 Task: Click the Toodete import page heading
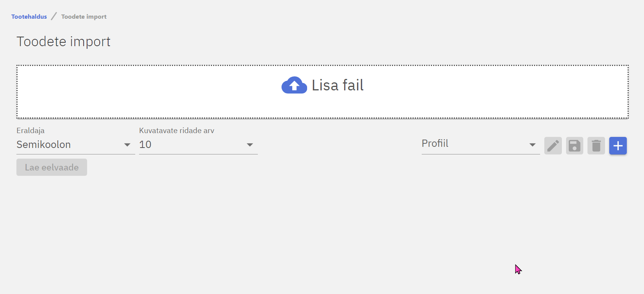coord(63,42)
